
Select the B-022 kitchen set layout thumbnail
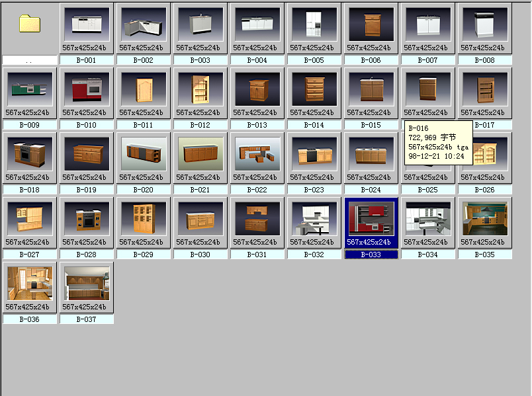pyautogui.click(x=257, y=154)
